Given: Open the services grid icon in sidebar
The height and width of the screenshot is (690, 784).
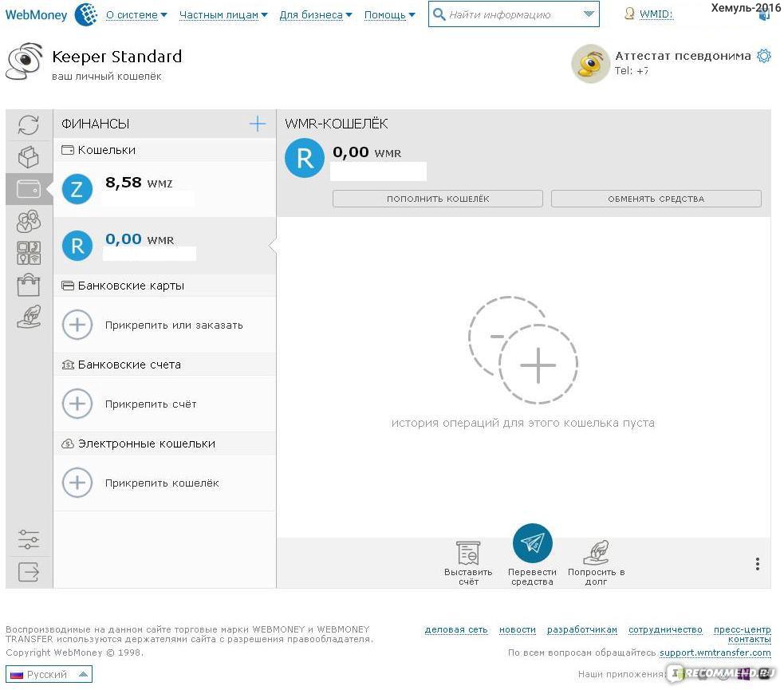Looking at the screenshot, I should (29, 253).
